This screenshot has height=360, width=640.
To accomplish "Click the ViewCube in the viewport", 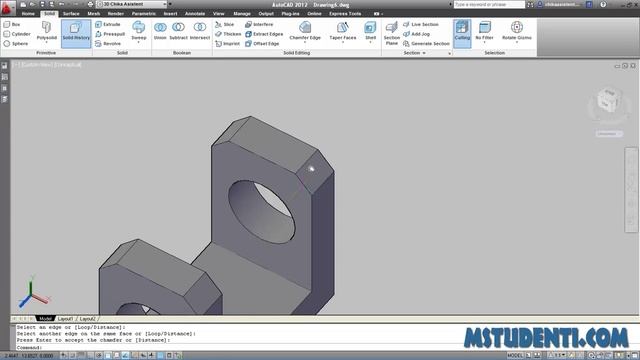I will pos(609,99).
